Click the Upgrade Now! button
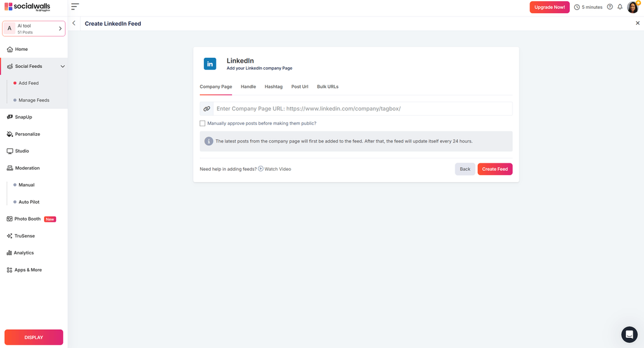This screenshot has height=348, width=644. [550, 7]
